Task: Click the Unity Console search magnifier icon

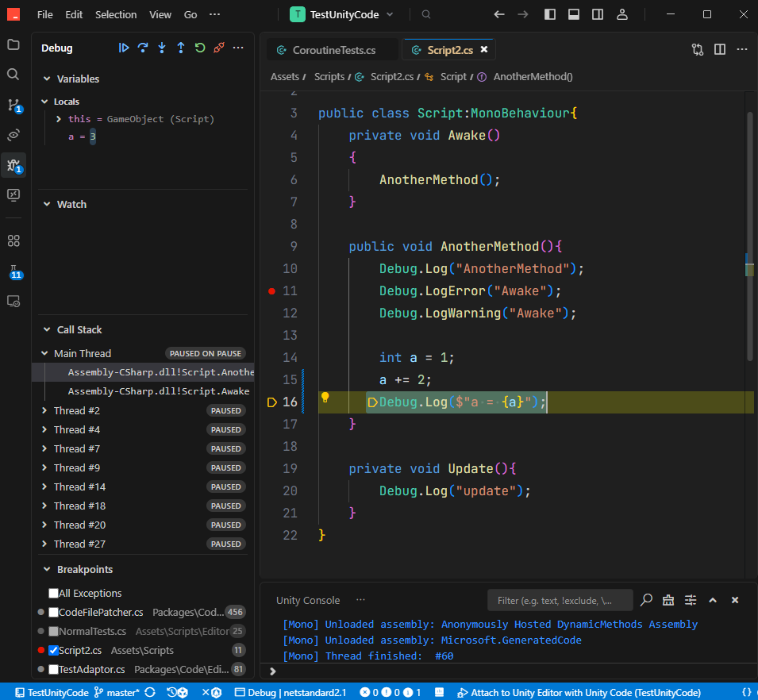Action: tap(646, 600)
